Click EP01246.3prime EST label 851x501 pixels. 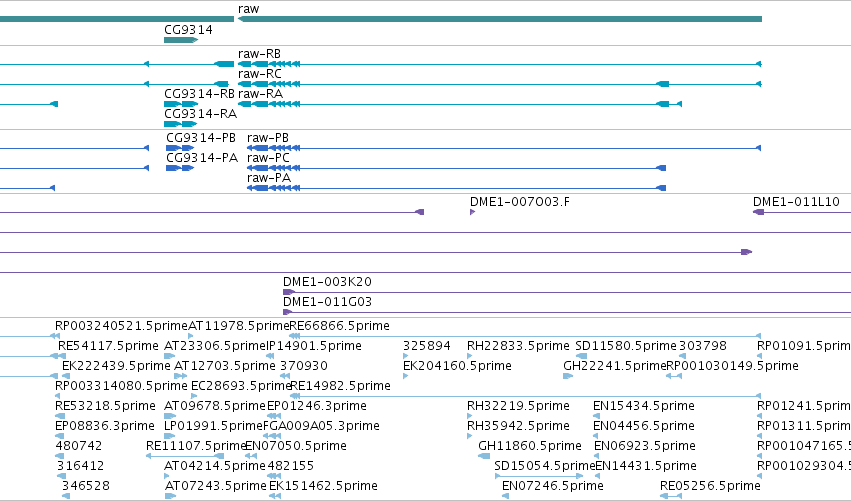point(317,406)
